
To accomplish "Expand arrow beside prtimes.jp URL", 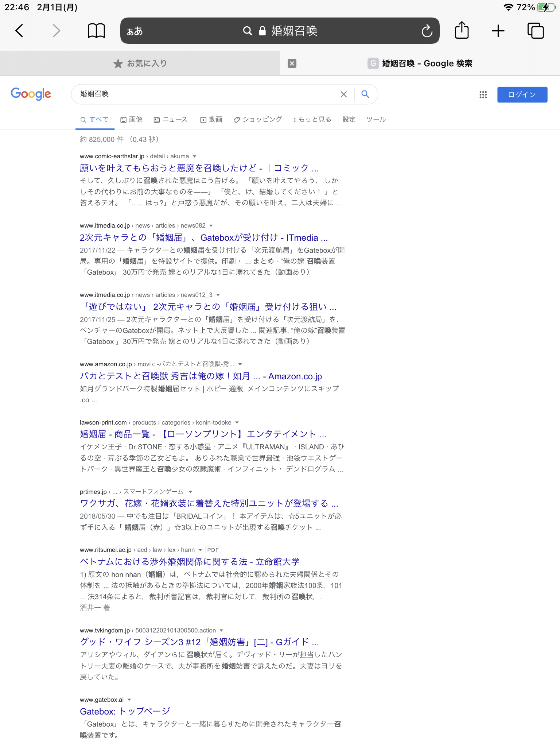I will pyautogui.click(x=190, y=492).
